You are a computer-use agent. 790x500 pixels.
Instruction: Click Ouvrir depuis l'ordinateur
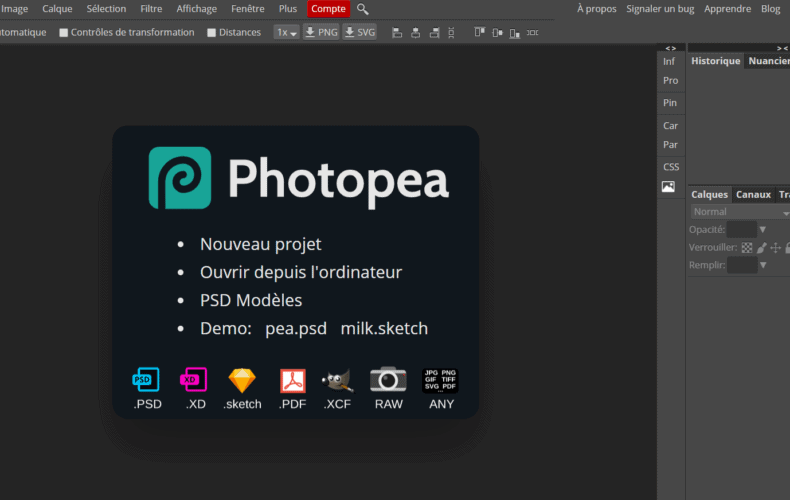[301, 273]
